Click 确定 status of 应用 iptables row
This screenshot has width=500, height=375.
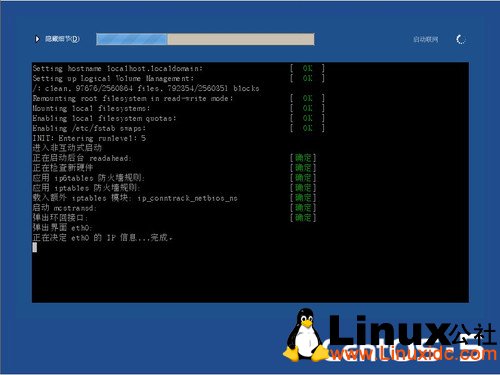pos(303,188)
